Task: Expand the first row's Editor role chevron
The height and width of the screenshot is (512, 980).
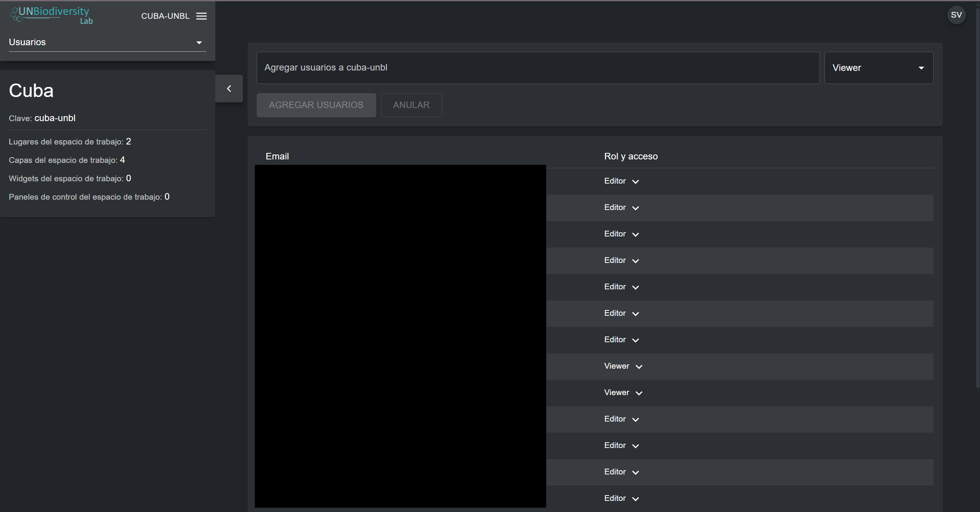Action: (x=636, y=181)
